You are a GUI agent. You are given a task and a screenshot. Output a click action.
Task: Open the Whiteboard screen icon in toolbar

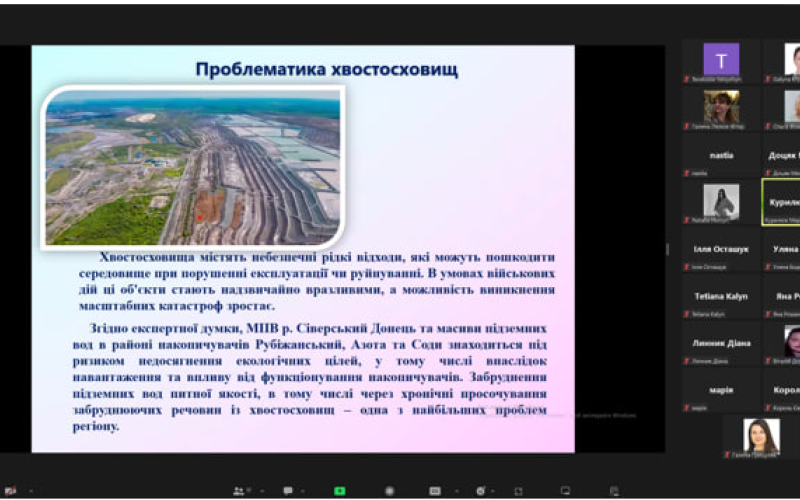565,490
